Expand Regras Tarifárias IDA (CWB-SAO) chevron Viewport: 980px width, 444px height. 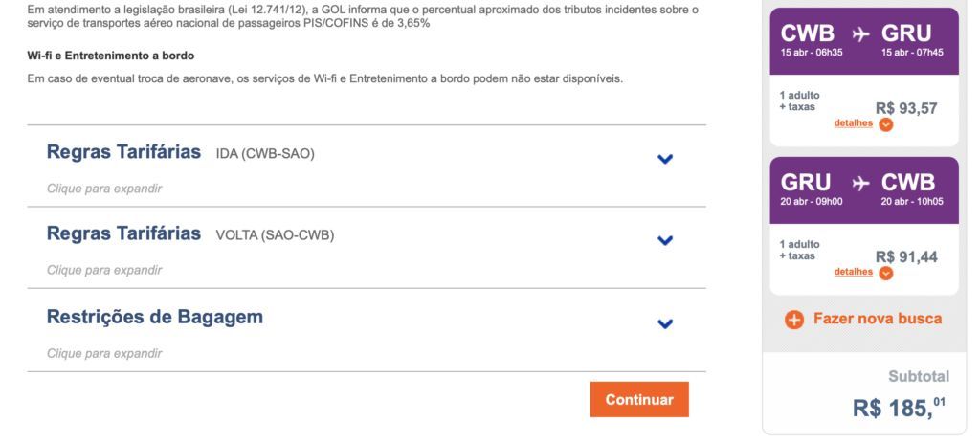(x=666, y=159)
